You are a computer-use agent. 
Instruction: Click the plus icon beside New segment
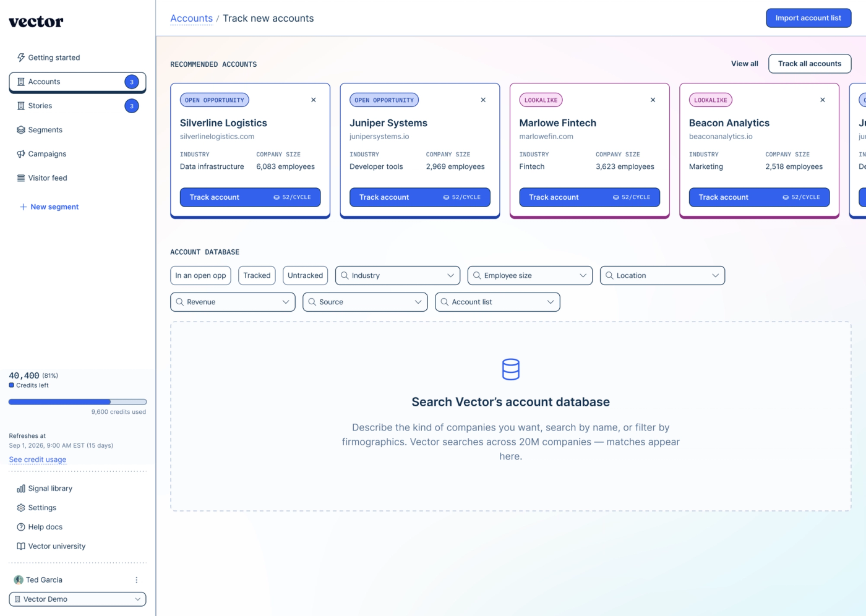pos(24,207)
